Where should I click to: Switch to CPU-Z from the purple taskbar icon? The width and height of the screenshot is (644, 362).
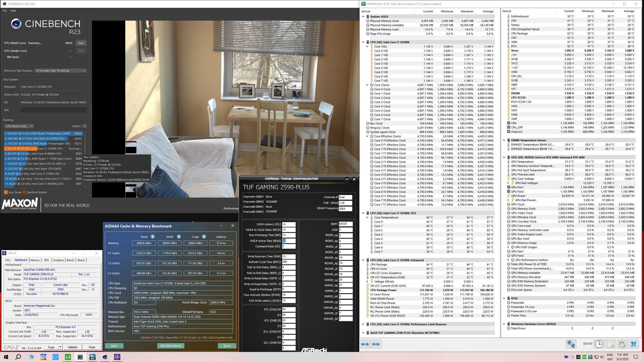pos(117,357)
